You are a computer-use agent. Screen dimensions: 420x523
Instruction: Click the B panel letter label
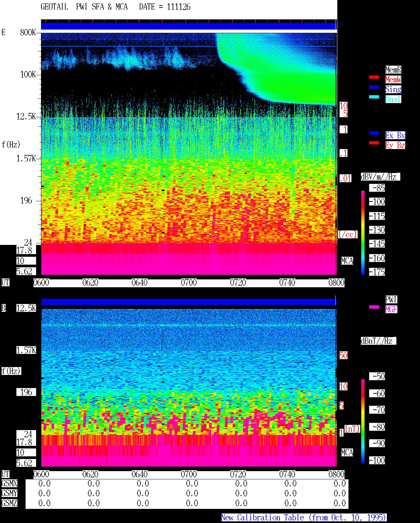click(4, 308)
